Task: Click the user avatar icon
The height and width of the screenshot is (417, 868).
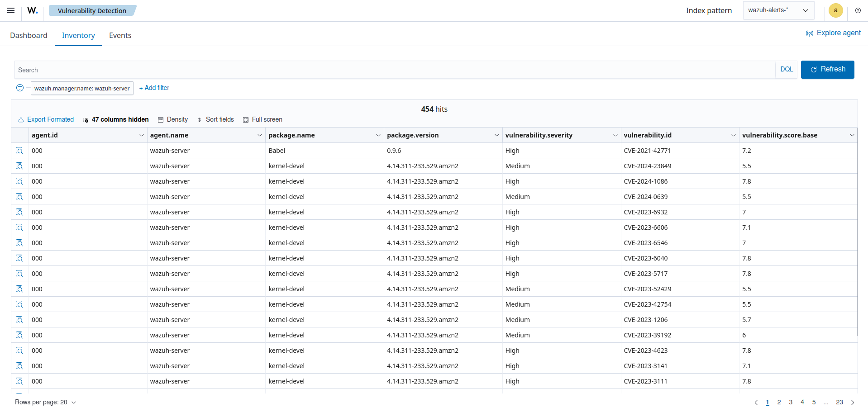Action: (x=835, y=10)
